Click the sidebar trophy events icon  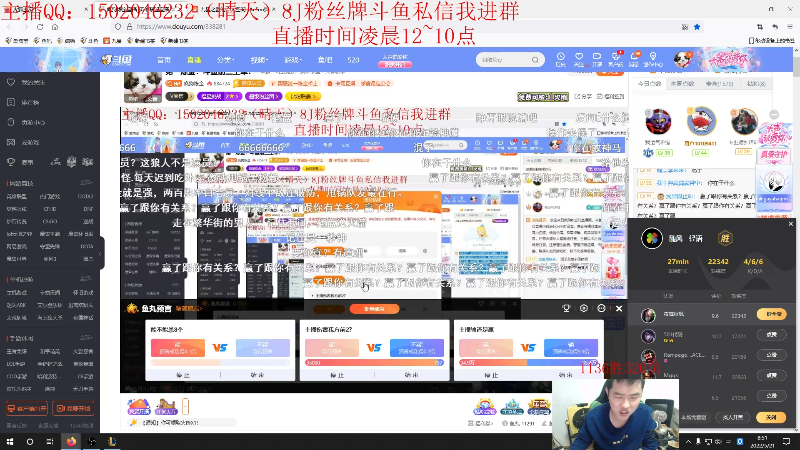[x=11, y=162]
